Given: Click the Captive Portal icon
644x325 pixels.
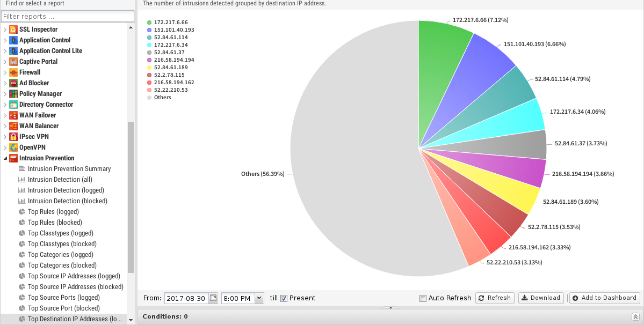Looking at the screenshot, I should click(x=13, y=62).
